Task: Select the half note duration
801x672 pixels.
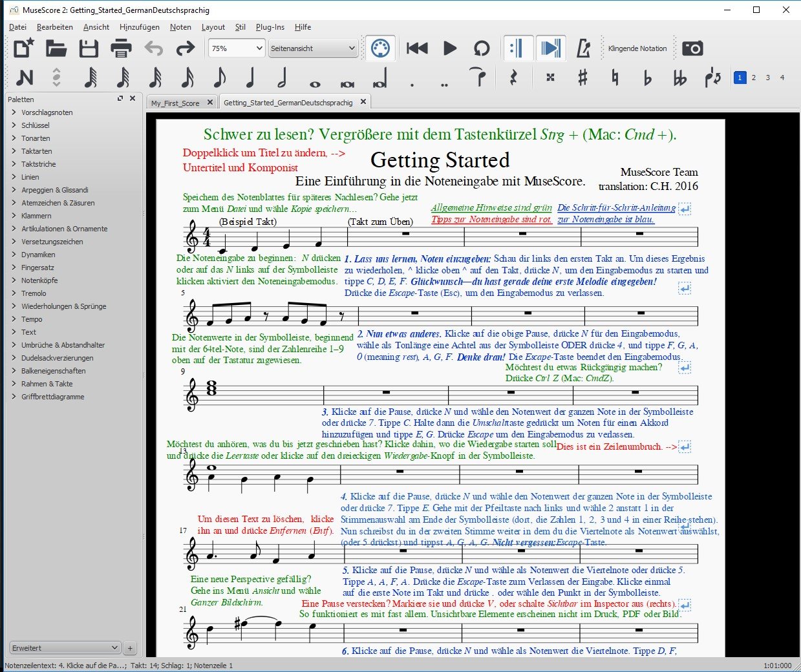Action: pos(281,78)
